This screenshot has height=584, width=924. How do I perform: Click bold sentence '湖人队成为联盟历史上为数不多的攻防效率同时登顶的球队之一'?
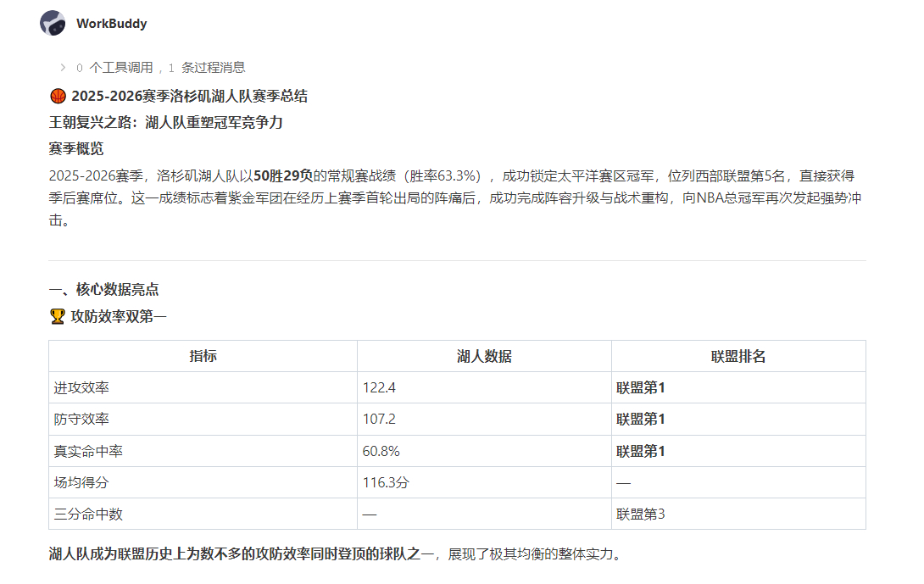pos(242,554)
